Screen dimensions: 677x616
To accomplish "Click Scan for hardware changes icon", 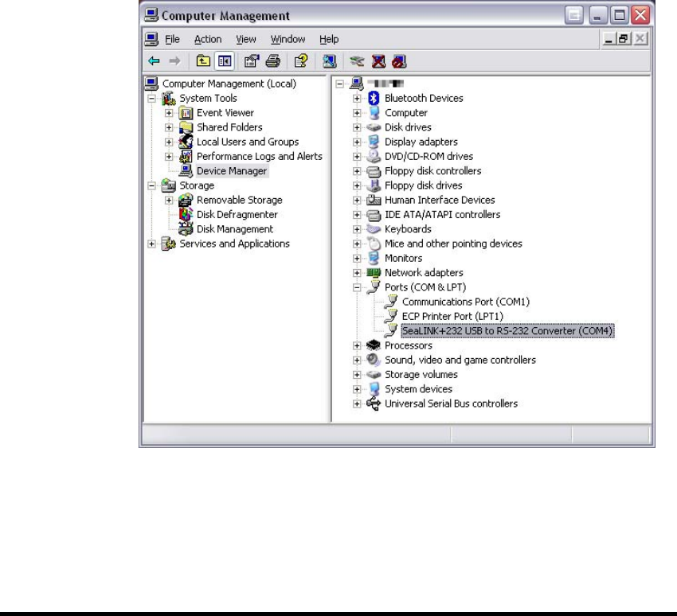I will pos(328,60).
